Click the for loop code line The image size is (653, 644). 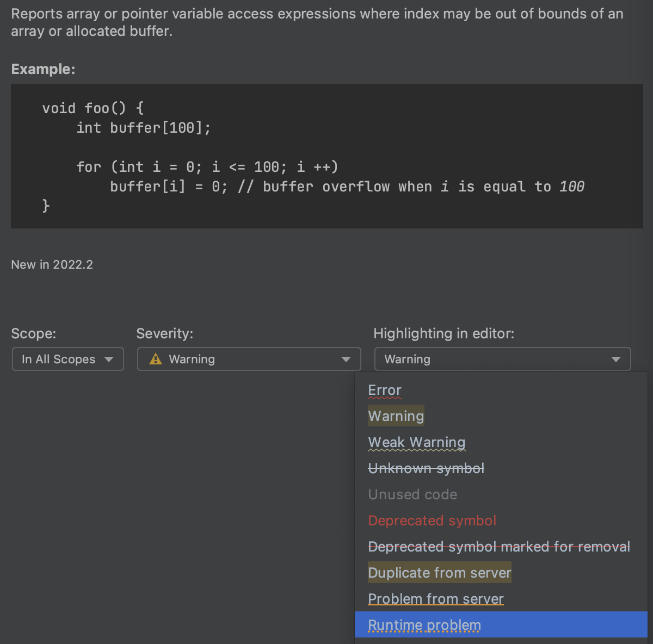coord(207,167)
